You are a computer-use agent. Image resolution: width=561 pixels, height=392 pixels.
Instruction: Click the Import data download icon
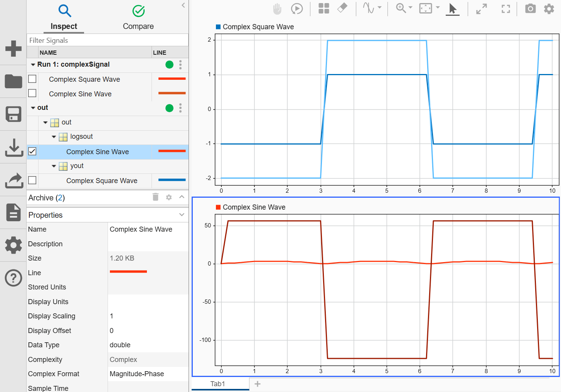(13, 148)
